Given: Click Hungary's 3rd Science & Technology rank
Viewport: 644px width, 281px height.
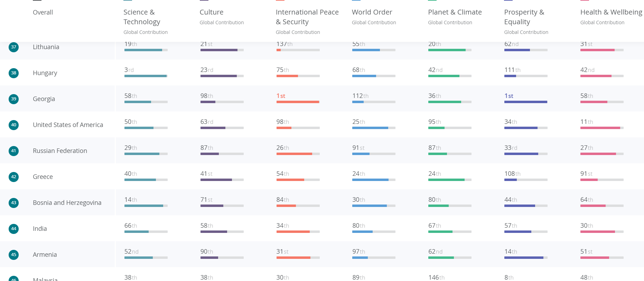Looking at the screenshot, I should tap(129, 70).
